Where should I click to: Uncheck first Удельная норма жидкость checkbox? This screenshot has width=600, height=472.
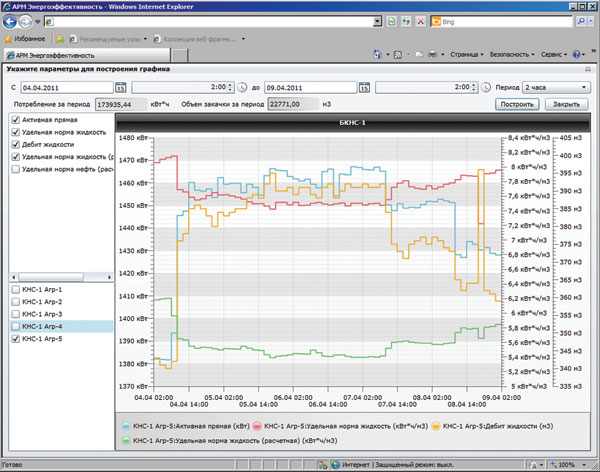pos(15,132)
